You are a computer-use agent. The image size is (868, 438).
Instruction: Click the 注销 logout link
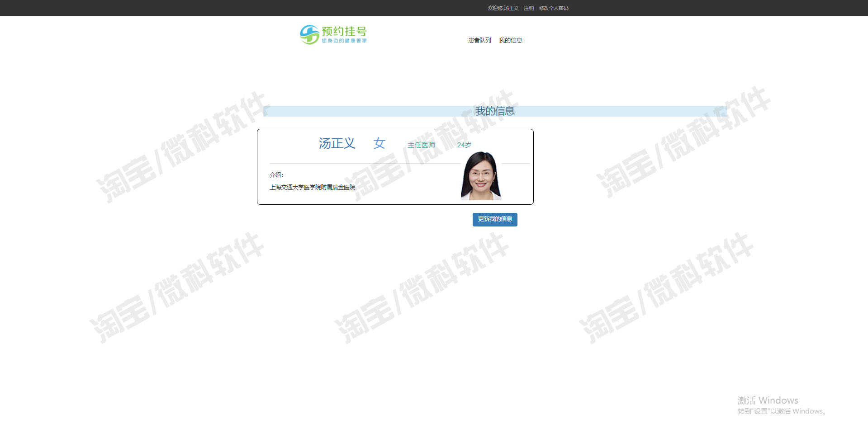point(529,8)
